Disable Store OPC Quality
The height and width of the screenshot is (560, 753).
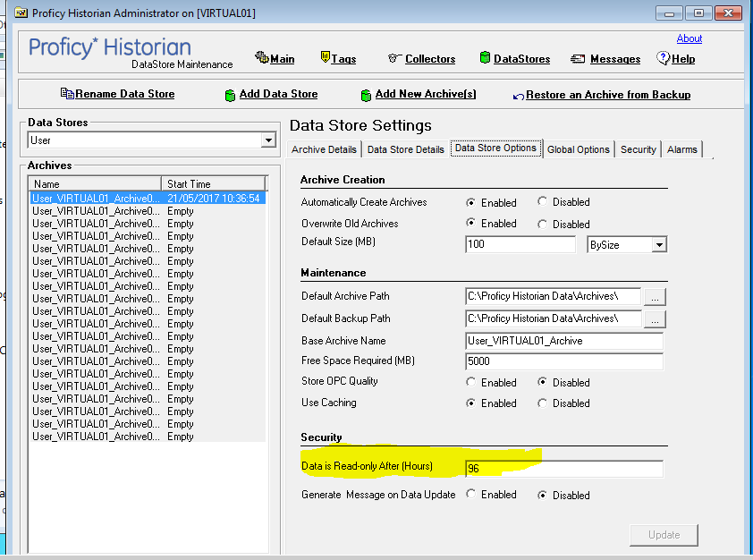pos(542,382)
